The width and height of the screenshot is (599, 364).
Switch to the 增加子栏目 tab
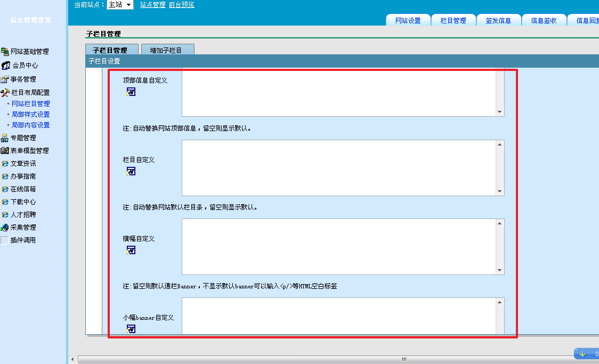[x=166, y=50]
